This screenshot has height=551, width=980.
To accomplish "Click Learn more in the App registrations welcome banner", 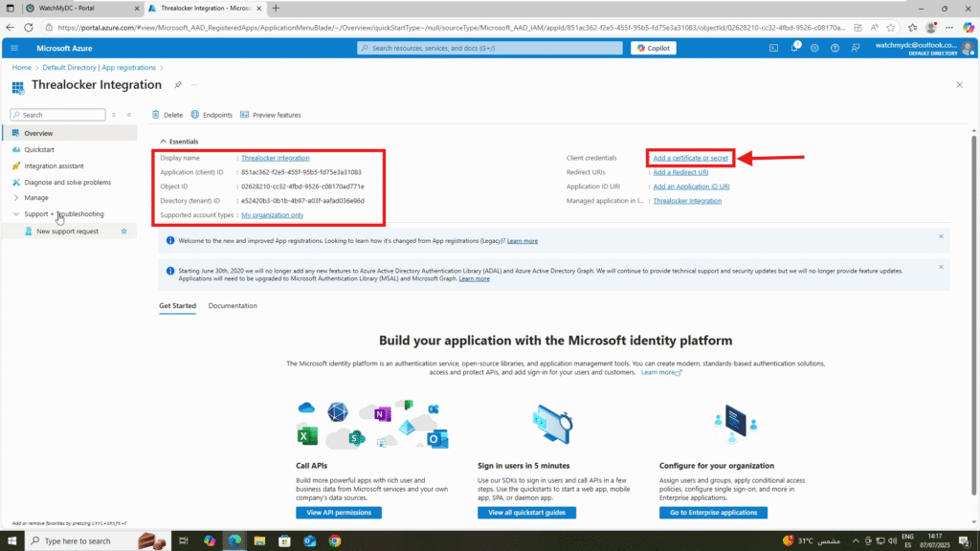I will (x=522, y=241).
